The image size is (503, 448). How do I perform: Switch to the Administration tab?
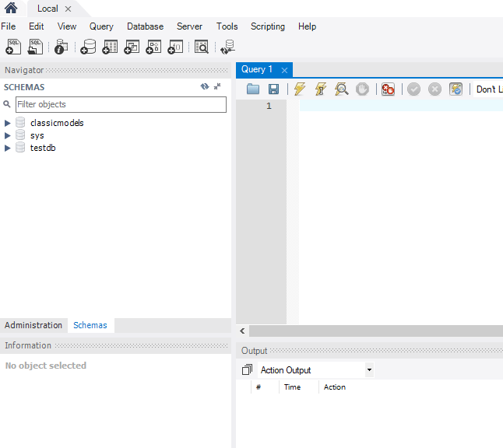(33, 325)
